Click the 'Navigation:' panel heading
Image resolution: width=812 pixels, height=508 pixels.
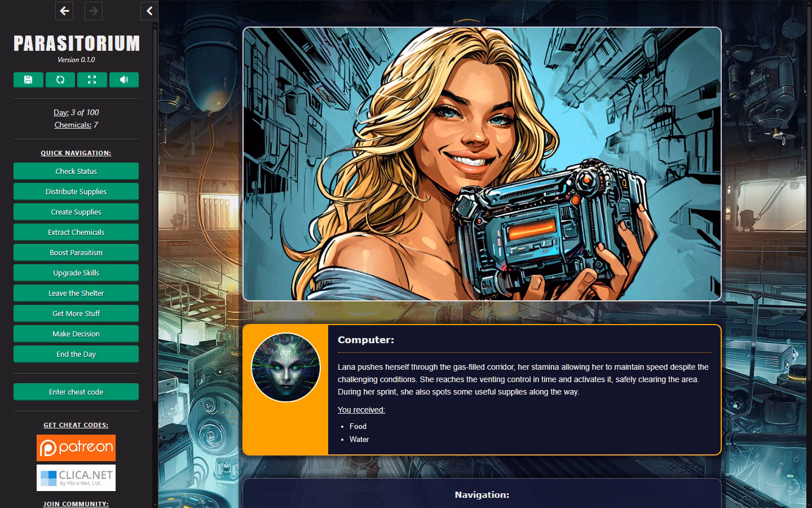click(x=482, y=494)
